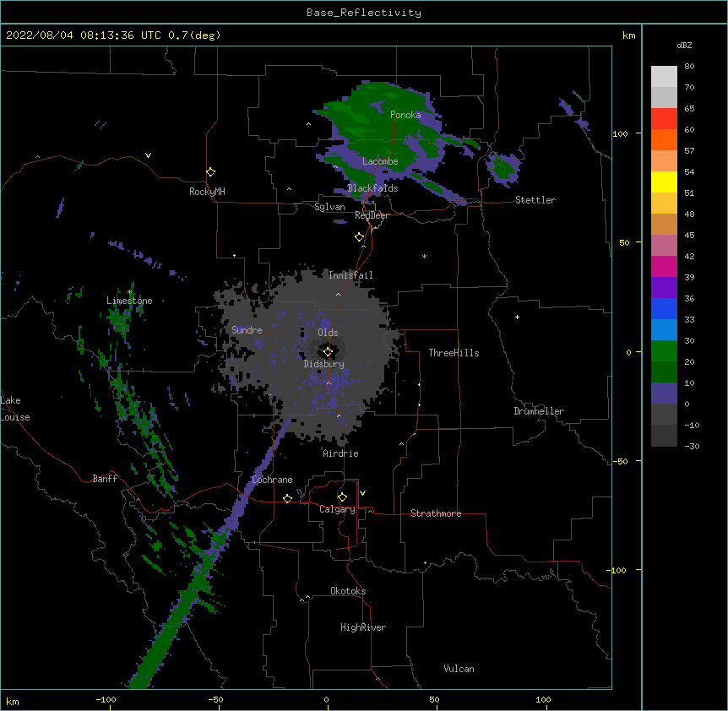Click the Lake Louise label
The image size is (728, 711).
tap(15, 409)
